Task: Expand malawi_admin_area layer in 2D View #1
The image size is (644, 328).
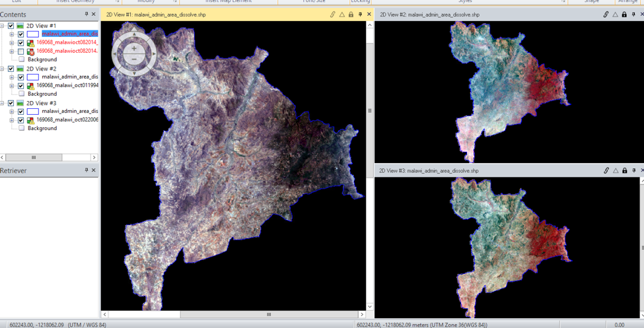Action: click(x=12, y=34)
